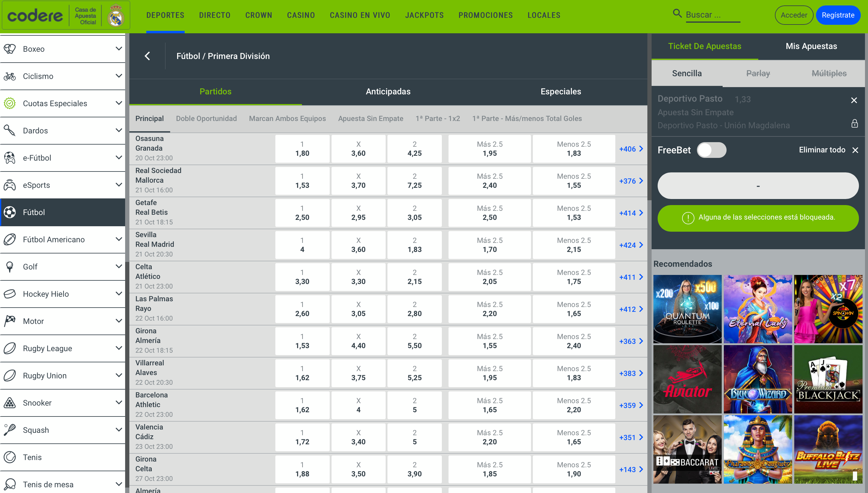868x493 pixels.
Task: Click the Snooker balls triangle icon
Action: [10, 403]
